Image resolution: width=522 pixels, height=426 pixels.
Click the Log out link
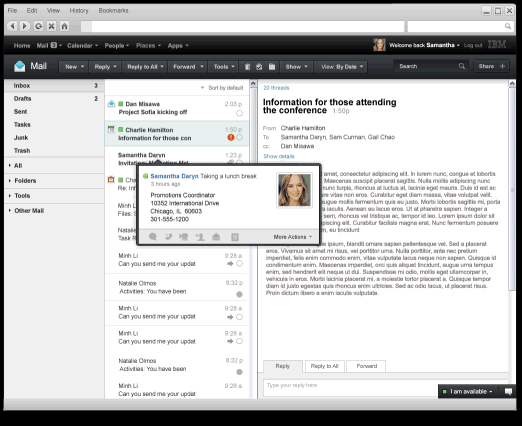point(473,45)
